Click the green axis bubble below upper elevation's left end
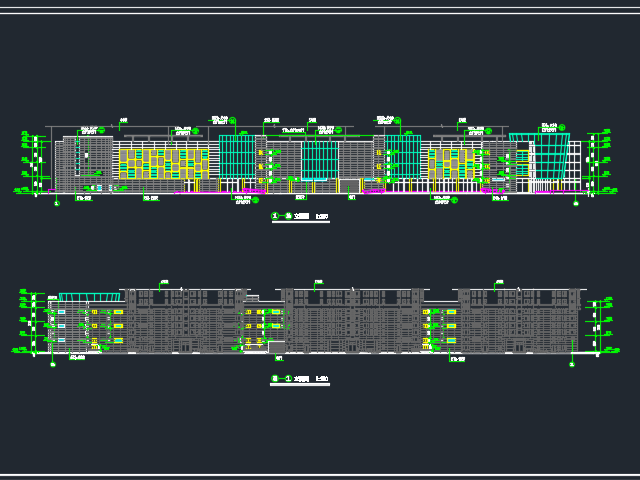Viewport: 640px width, 480px height. [56, 203]
